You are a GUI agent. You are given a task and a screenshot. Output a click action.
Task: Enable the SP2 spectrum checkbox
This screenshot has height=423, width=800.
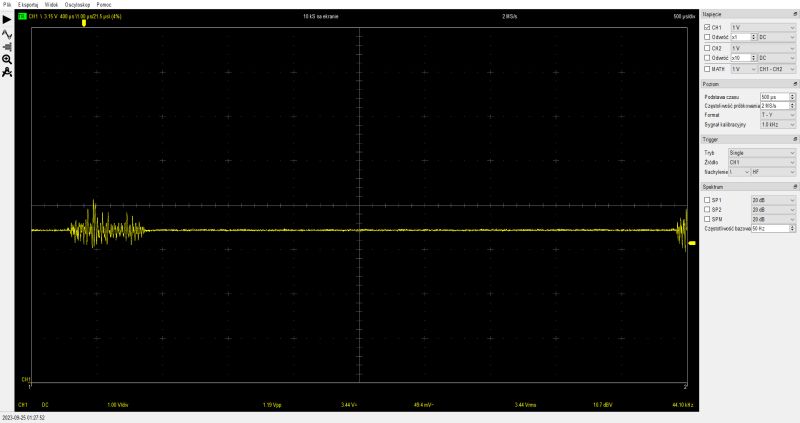pos(707,210)
